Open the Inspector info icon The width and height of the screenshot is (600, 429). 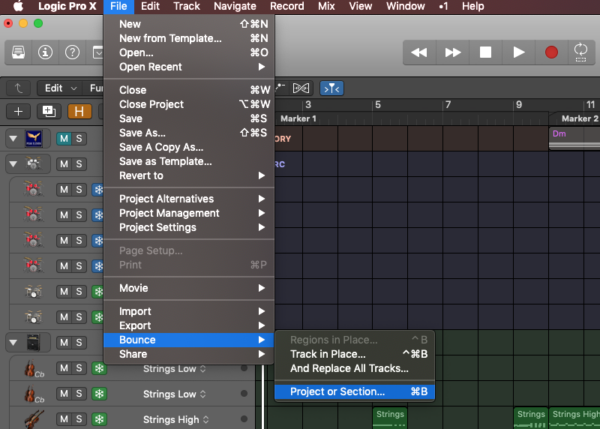[x=45, y=52]
